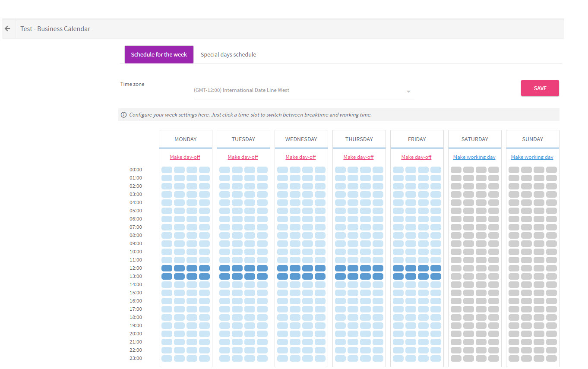Switch to Special days schedule tab
Screen dimensions: 588x369
click(x=228, y=55)
